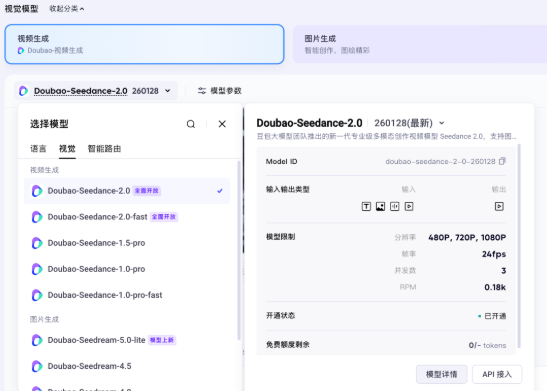Image resolution: width=547 pixels, height=391 pixels.
Task: Click the icon of Doubao-Seedance-2.0-fast row
Action: click(37, 217)
